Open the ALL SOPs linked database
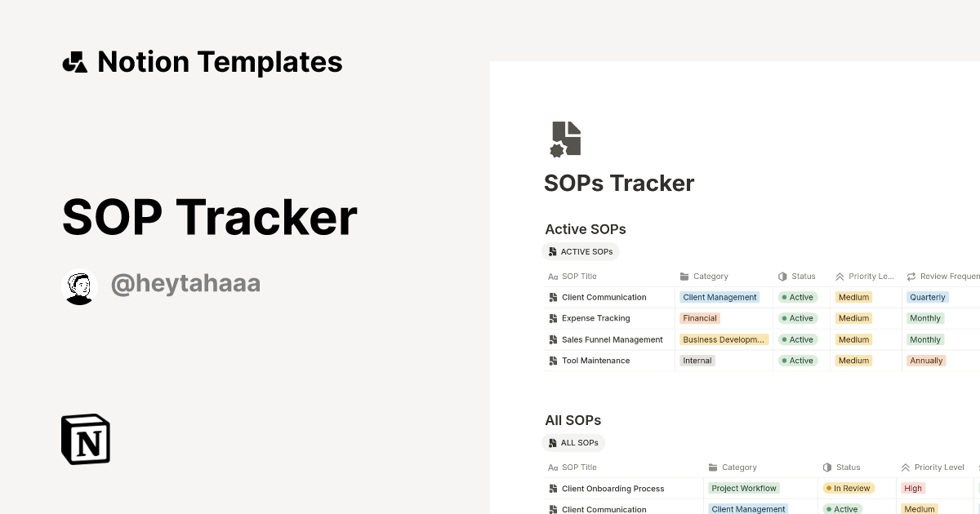This screenshot has height=514, width=980. pos(574,442)
